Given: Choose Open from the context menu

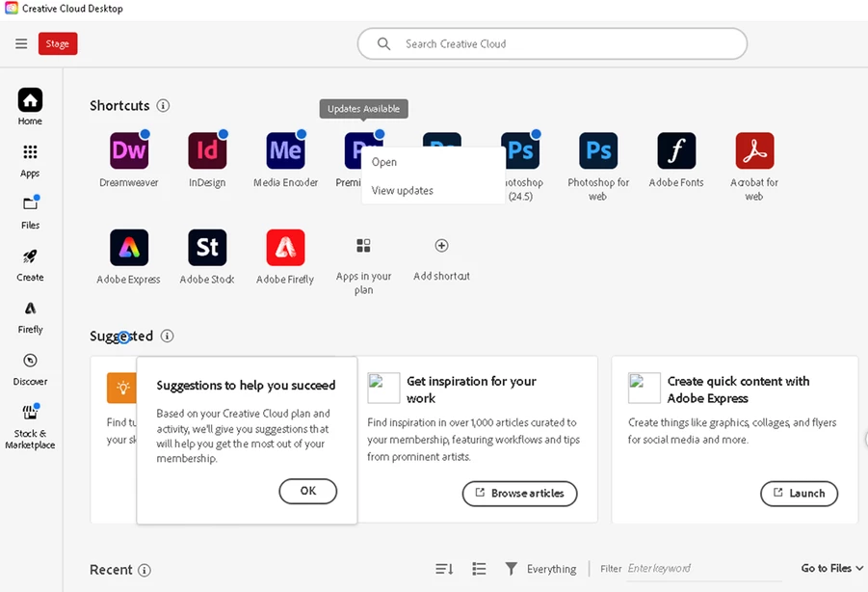Looking at the screenshot, I should (x=433, y=162).
